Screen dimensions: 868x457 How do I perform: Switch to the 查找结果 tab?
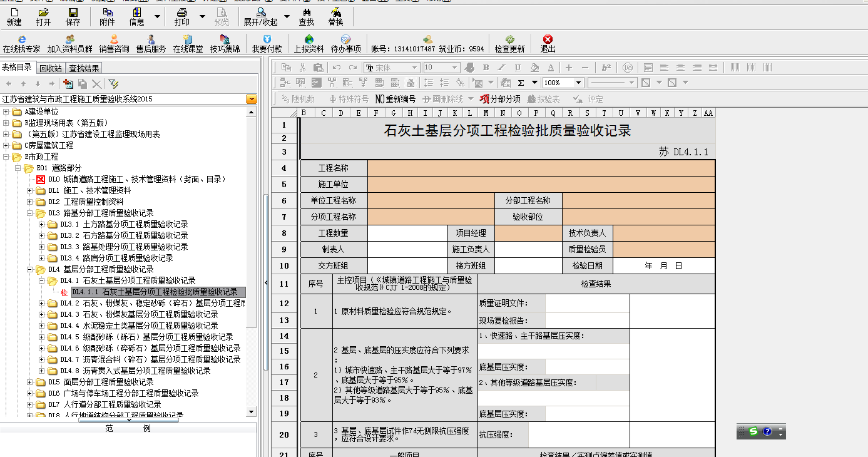pos(84,68)
